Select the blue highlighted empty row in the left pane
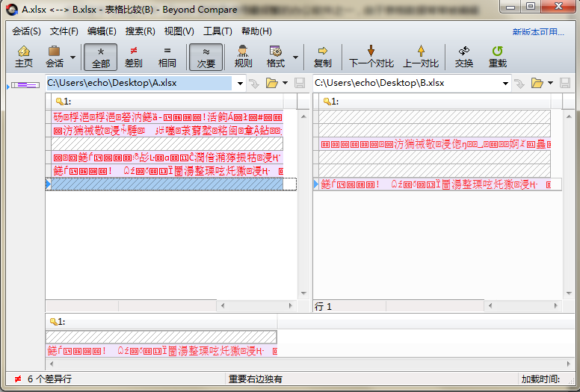The image size is (580, 392). click(x=167, y=184)
